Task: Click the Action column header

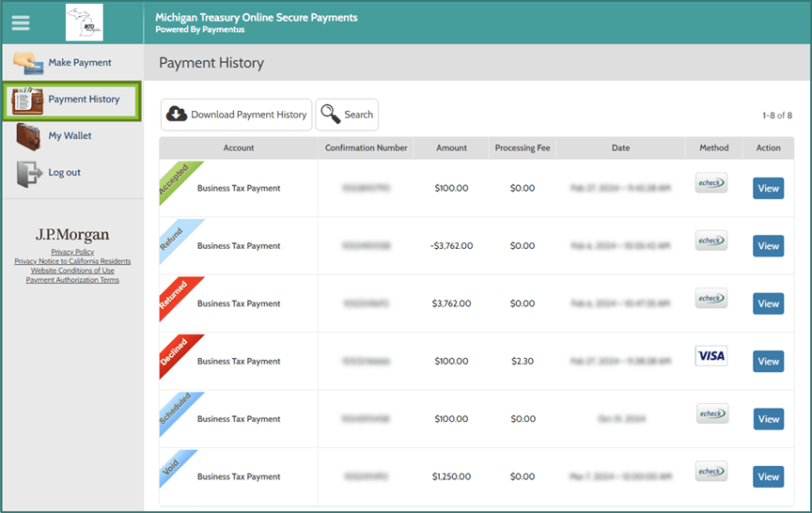Action: [769, 148]
